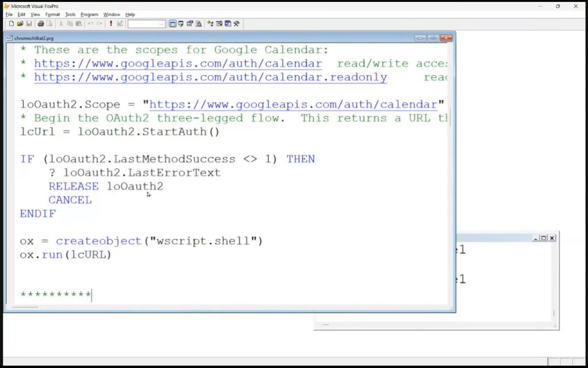Save the program with the floppy disk icon

pos(29,24)
